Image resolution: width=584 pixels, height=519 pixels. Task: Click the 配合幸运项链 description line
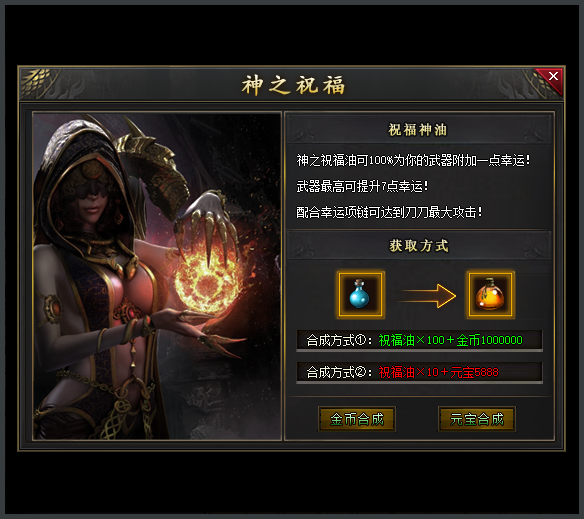[x=389, y=212]
